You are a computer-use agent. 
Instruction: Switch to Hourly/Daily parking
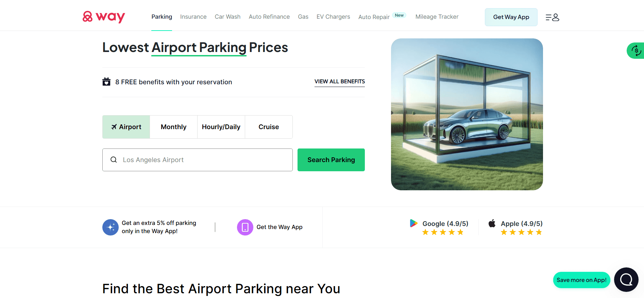point(221,127)
